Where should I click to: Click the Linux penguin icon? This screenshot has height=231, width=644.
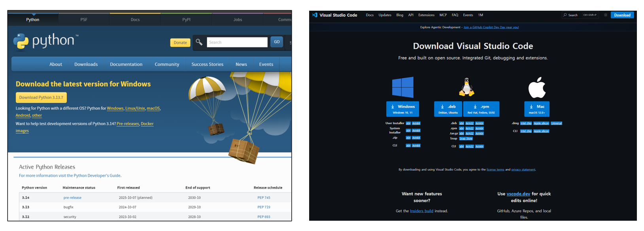tap(466, 87)
